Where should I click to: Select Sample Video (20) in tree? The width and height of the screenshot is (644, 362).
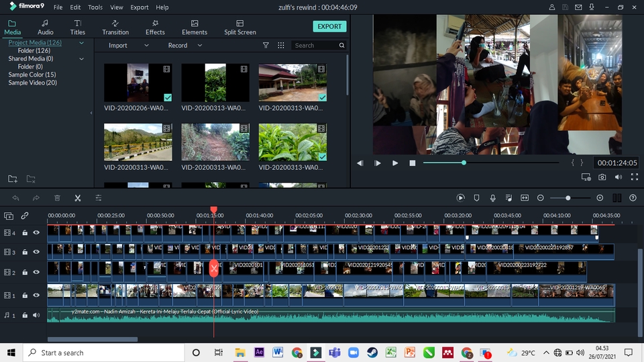click(32, 83)
